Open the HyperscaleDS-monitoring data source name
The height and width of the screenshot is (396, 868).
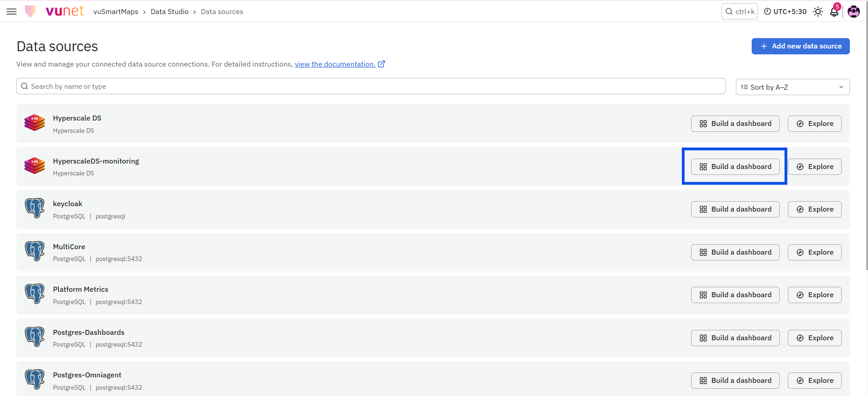pyautogui.click(x=96, y=161)
